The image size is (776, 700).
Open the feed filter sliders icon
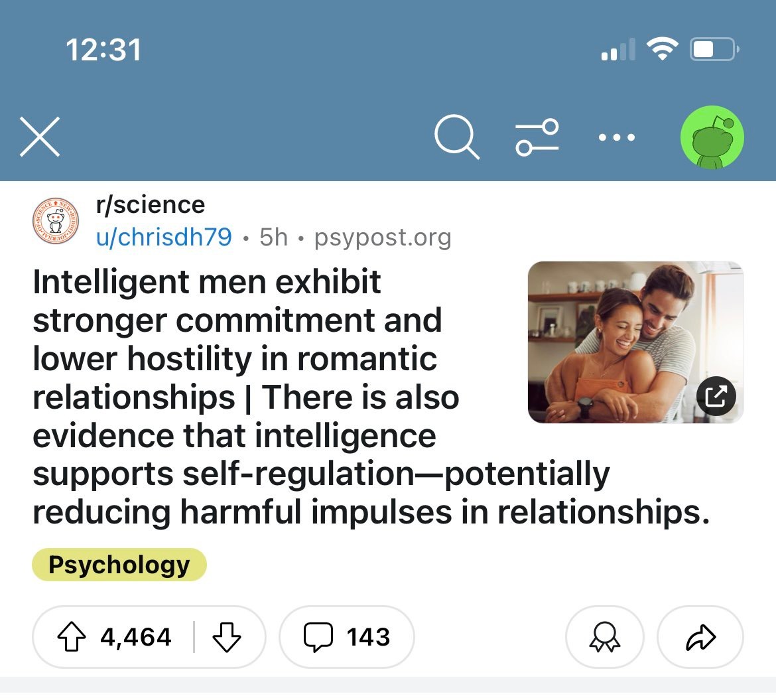[x=537, y=138]
